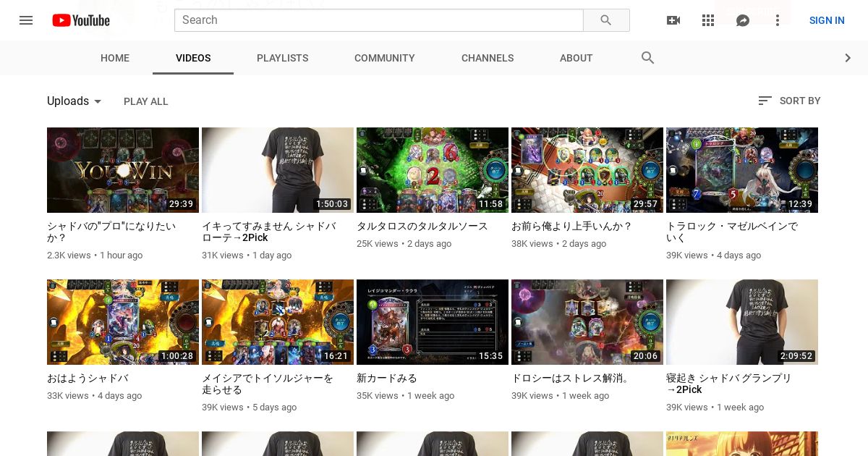Screen dimensions: 868x456
Task: Click '35K views • 1 week ago' text
Action: tap(405, 396)
